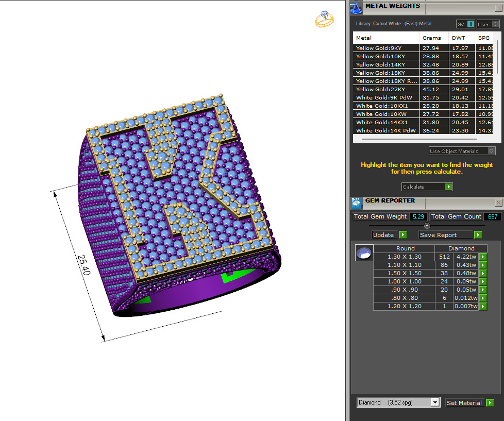This screenshot has width=504, height=421.
Task: Close the Metal Weights panel
Action: pyautogui.click(x=498, y=8)
